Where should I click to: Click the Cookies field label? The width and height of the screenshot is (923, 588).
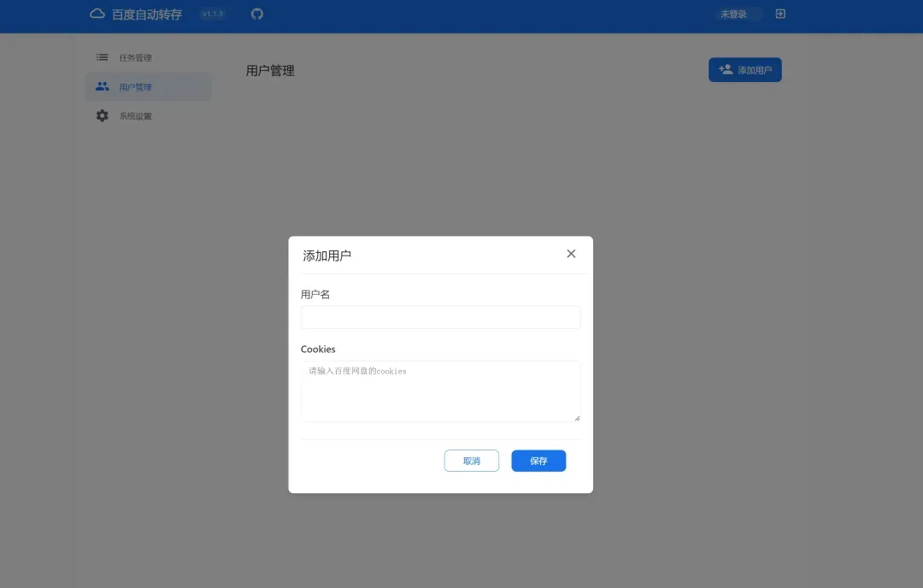(x=318, y=349)
